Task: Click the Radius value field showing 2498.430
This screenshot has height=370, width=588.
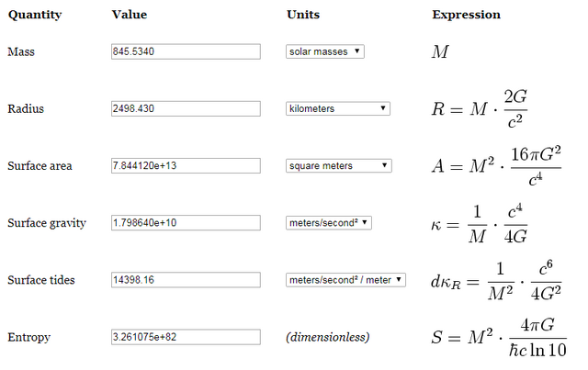Action: [186, 108]
